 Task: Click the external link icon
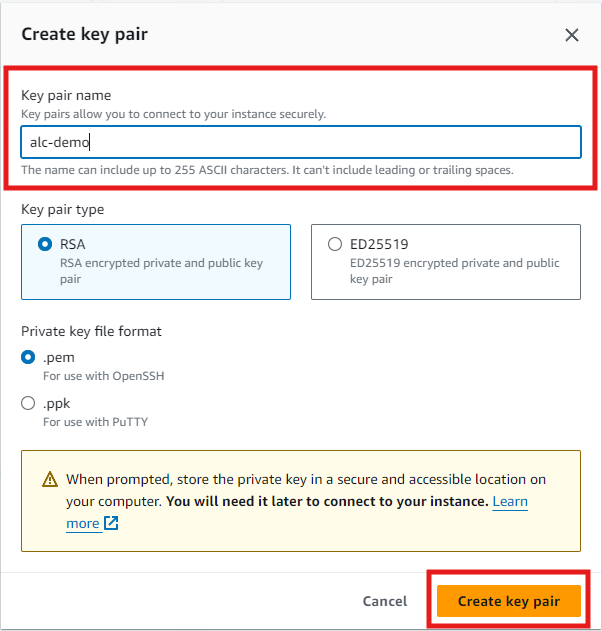tap(111, 523)
